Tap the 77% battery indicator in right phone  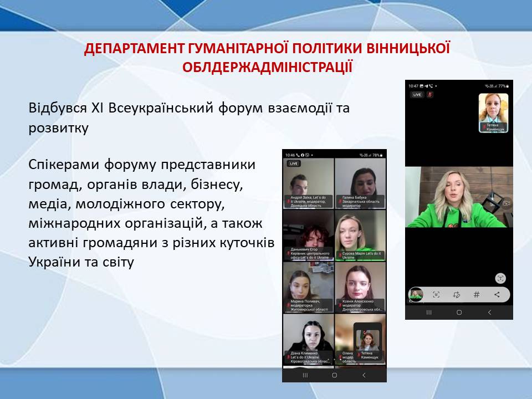pyautogui.click(x=504, y=86)
